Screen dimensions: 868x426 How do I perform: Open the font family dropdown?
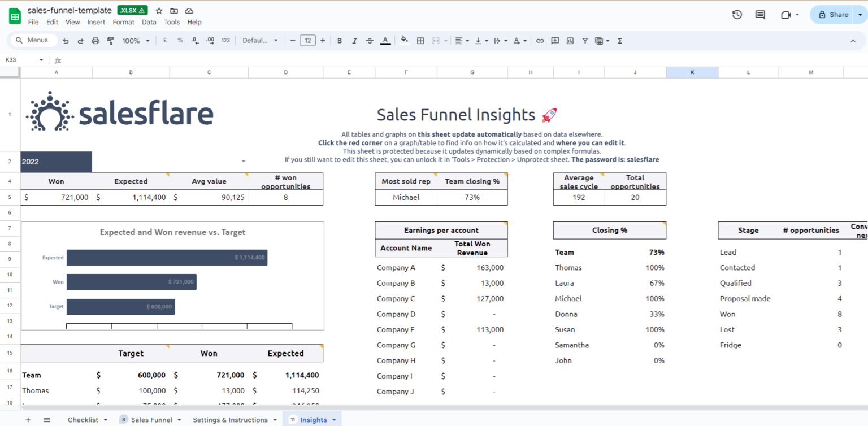click(x=260, y=40)
